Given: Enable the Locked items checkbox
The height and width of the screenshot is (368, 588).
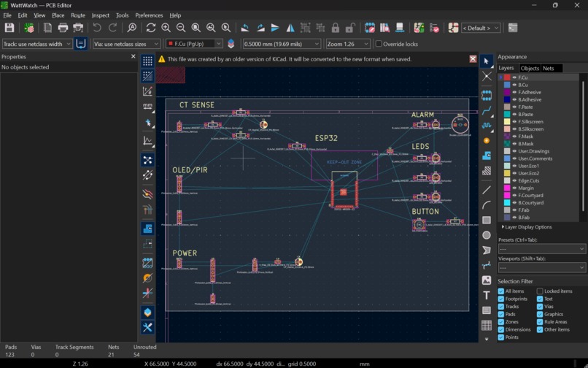Looking at the screenshot, I should (x=540, y=291).
